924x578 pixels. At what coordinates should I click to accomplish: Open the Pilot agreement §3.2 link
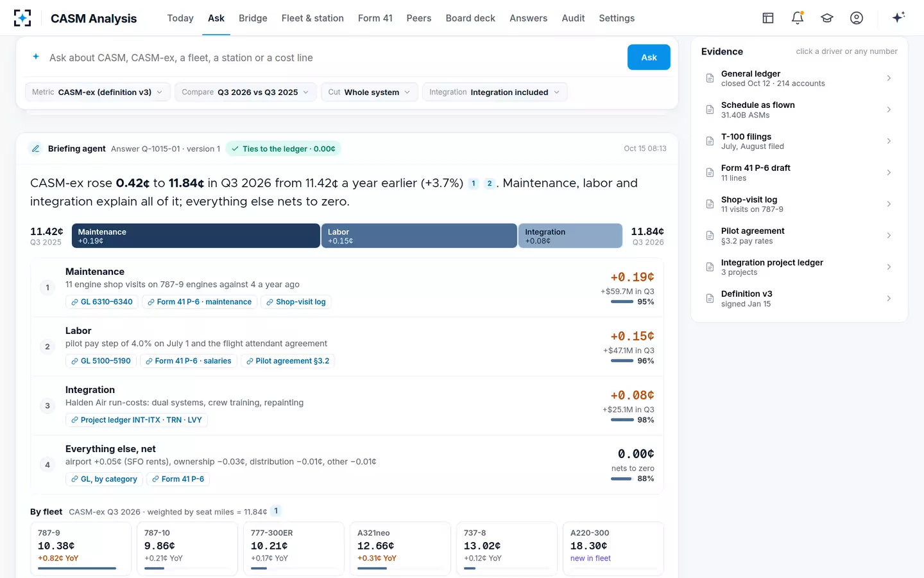[287, 361]
